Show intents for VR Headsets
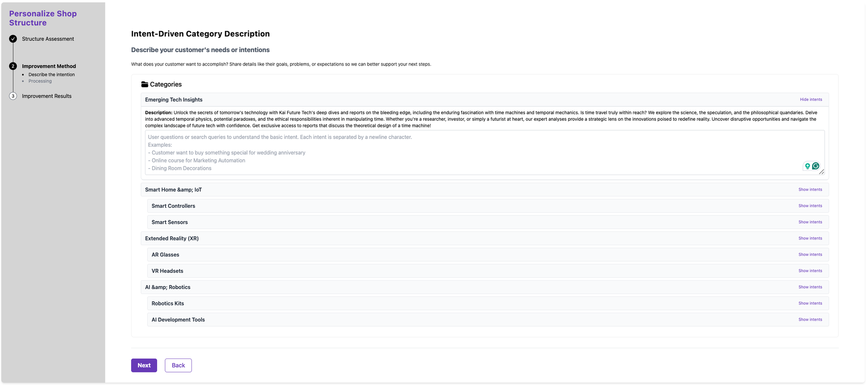 click(810, 271)
